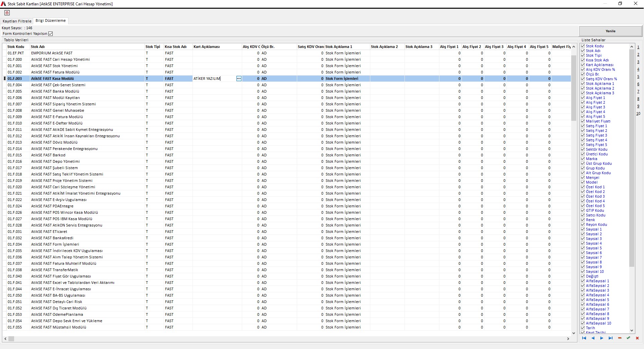Image resolution: width=644 pixels, height=349 pixels.
Task: Toggle Alış KDV Oranı % field checkbox
Action: tap(583, 69)
